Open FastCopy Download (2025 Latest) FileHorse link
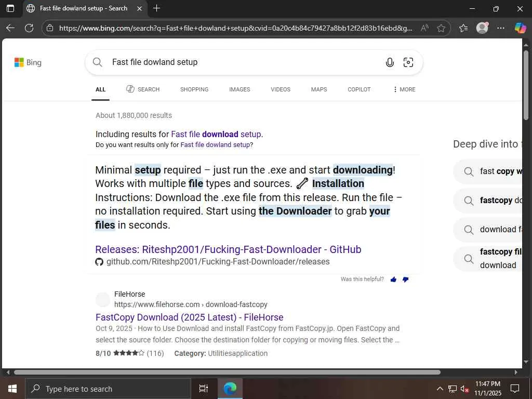532x399 pixels. coord(189,317)
